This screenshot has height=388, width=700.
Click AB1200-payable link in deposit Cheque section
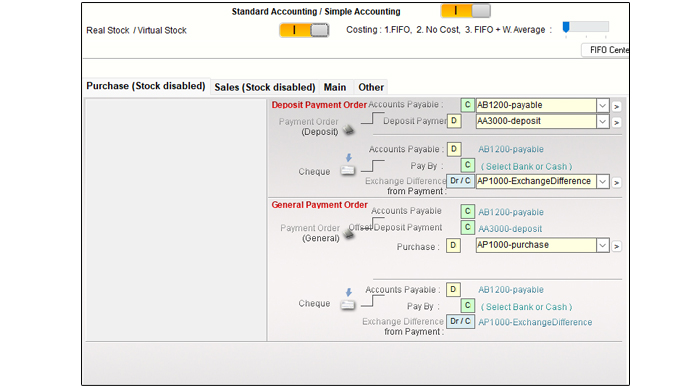point(511,149)
